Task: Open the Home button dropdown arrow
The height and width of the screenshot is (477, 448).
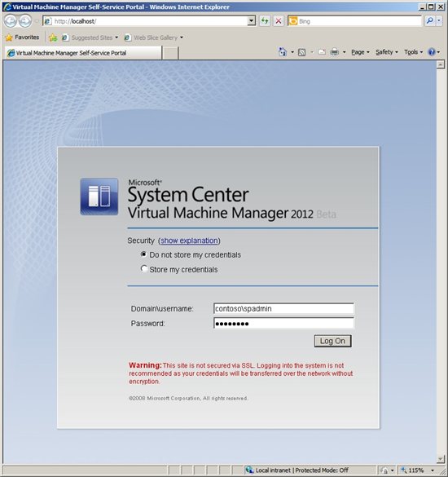Action: point(292,52)
